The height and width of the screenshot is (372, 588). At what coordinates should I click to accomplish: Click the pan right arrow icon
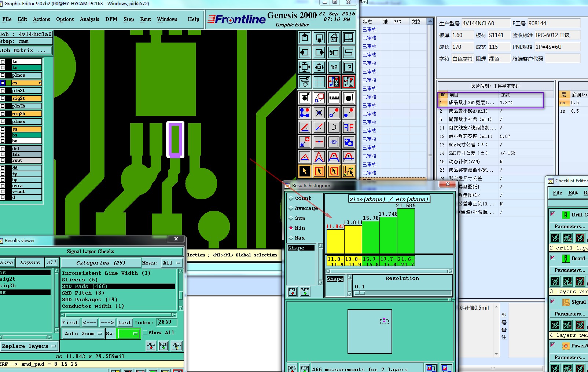(319, 52)
